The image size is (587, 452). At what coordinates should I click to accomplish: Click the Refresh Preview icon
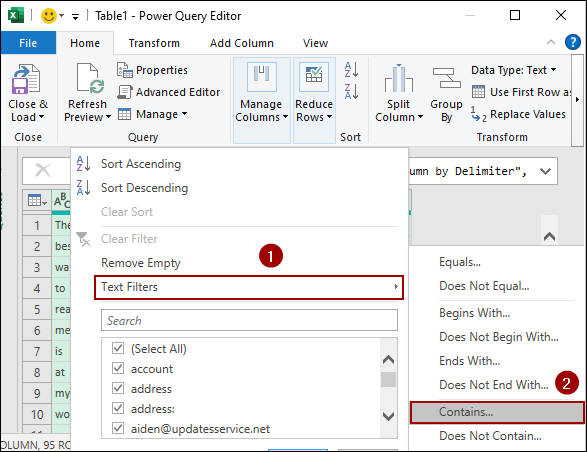point(91,78)
